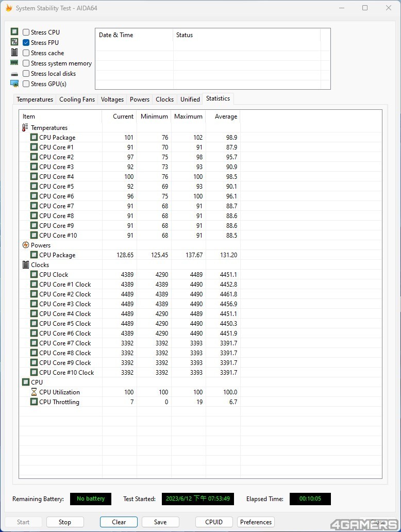401x532 pixels.
Task: Open the Powers tab
Action: [140, 99]
